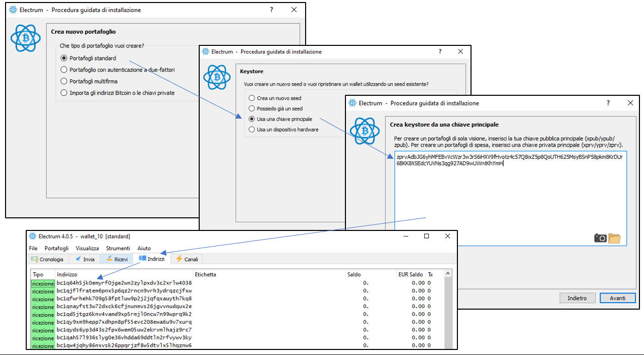The width and height of the screenshot is (644, 355).
Task: Click help button in chiave principale dialog
Action: click(608, 103)
